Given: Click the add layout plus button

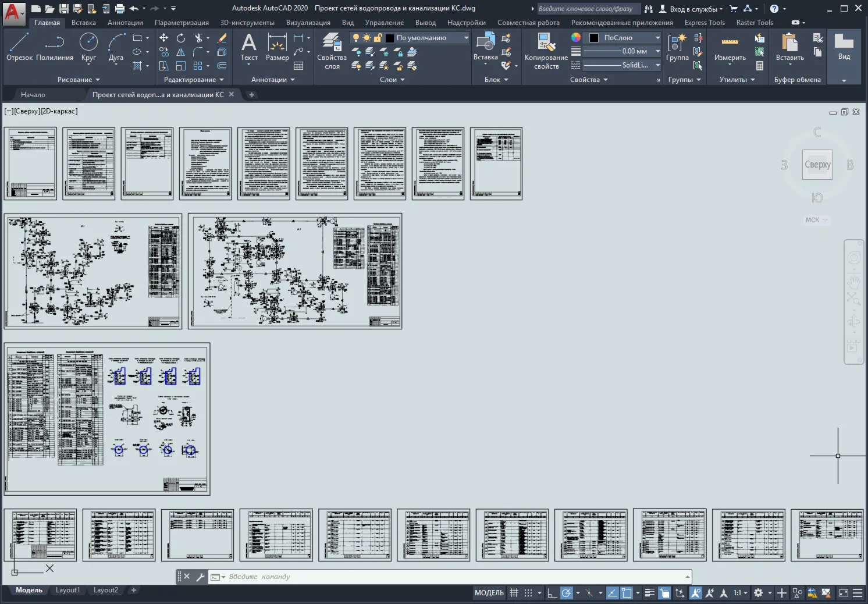Looking at the screenshot, I should [x=133, y=590].
